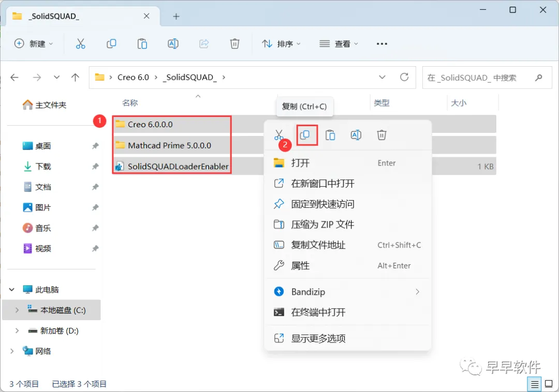Click the Delete trash icon in the top toolbar
This screenshot has height=392, width=559.
[234, 44]
